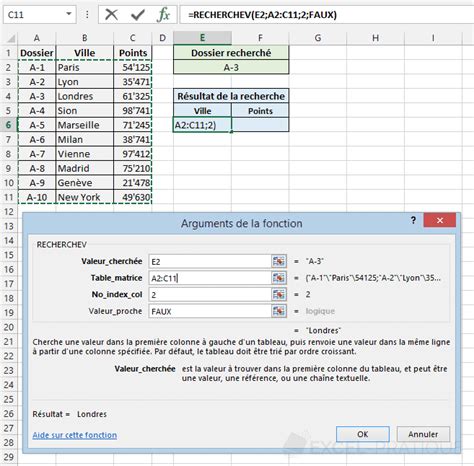Click the formula bar expand dots handle
Image resolution: width=474 pixels, height=466 pixels.
point(87,15)
